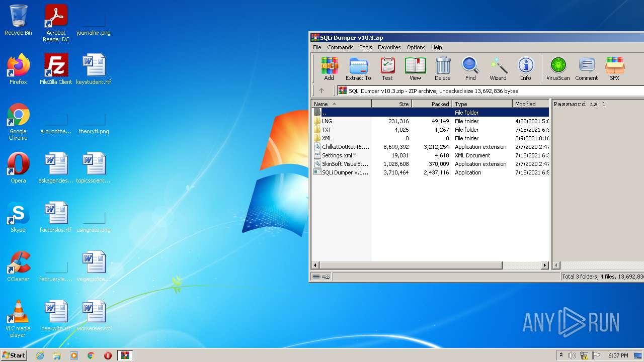Click the Delete trash icon in toolbar
The image size is (644, 362).
(x=443, y=69)
